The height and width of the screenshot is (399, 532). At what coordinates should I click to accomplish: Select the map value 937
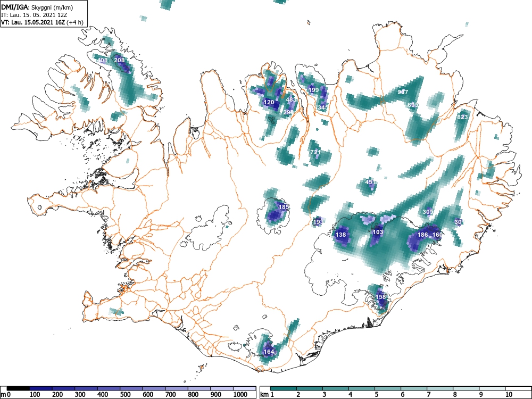click(x=403, y=92)
